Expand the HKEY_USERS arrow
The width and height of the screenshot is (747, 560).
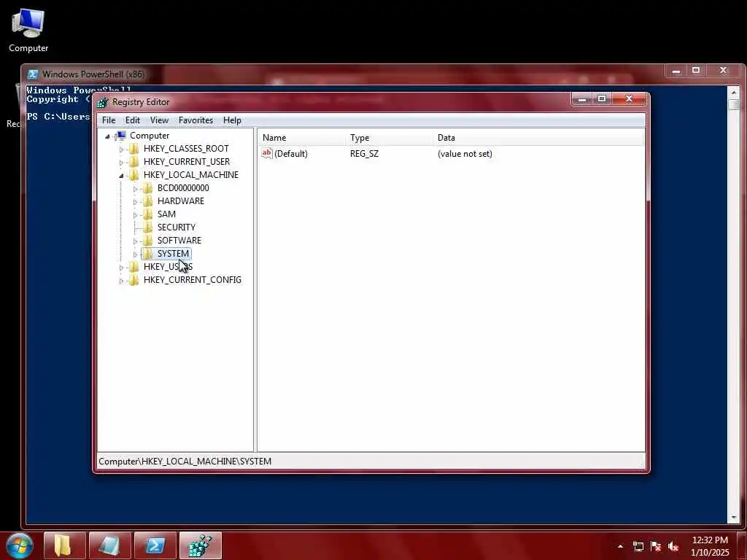tap(122, 267)
